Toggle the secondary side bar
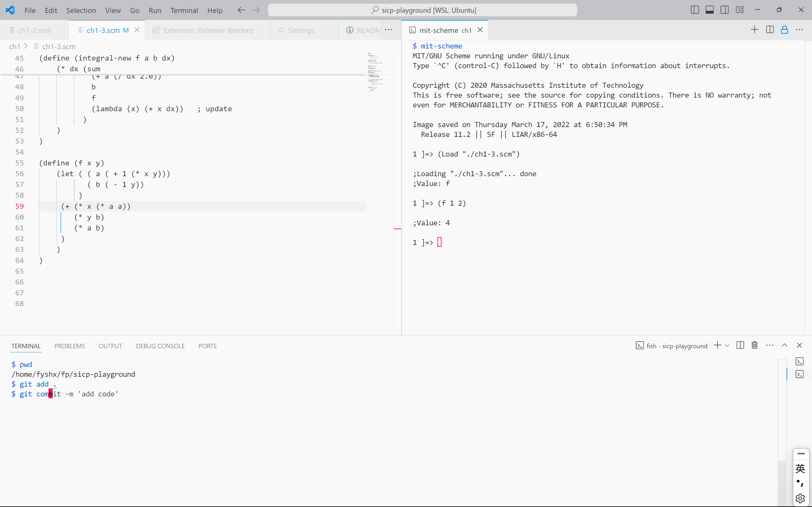 coord(725,10)
